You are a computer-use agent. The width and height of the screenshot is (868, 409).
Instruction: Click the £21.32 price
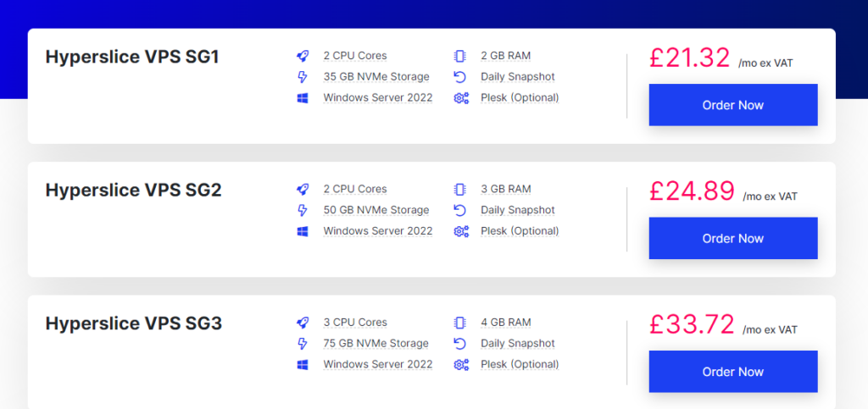click(x=689, y=58)
